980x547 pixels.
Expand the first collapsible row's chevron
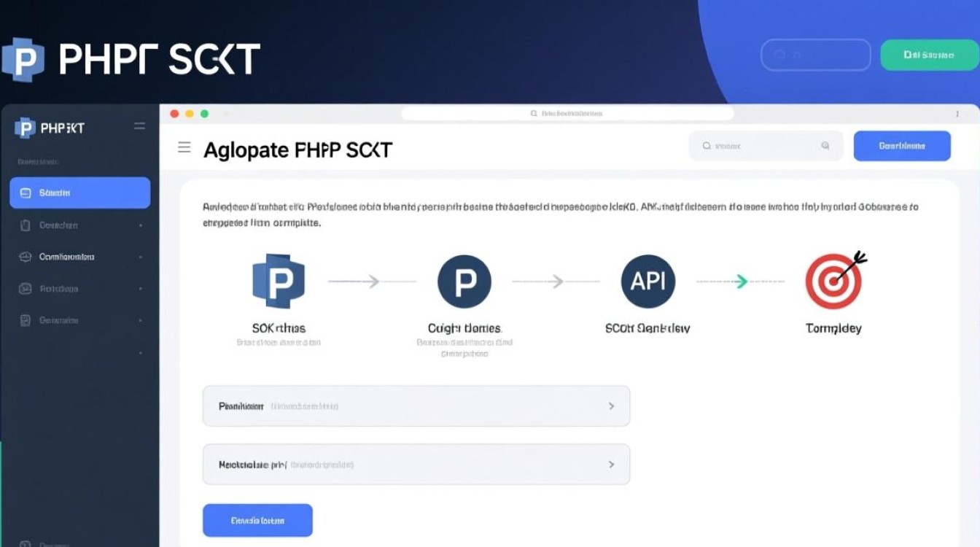[x=611, y=406]
